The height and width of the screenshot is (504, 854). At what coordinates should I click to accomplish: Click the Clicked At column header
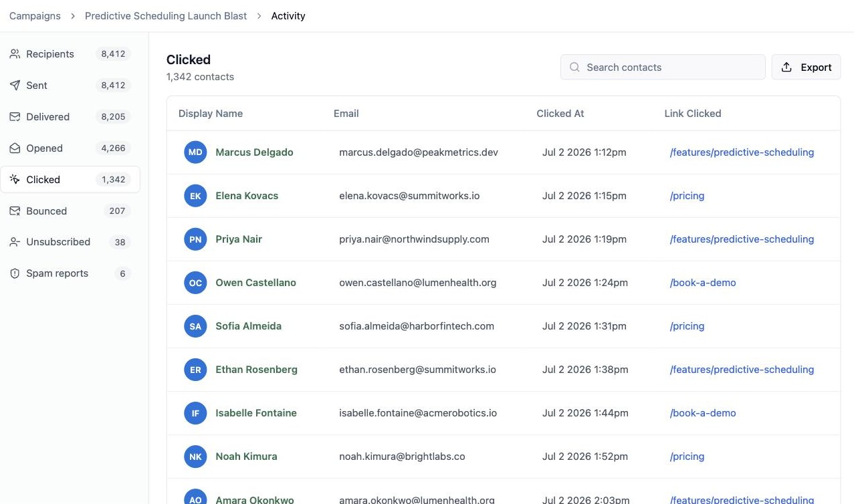pos(560,114)
